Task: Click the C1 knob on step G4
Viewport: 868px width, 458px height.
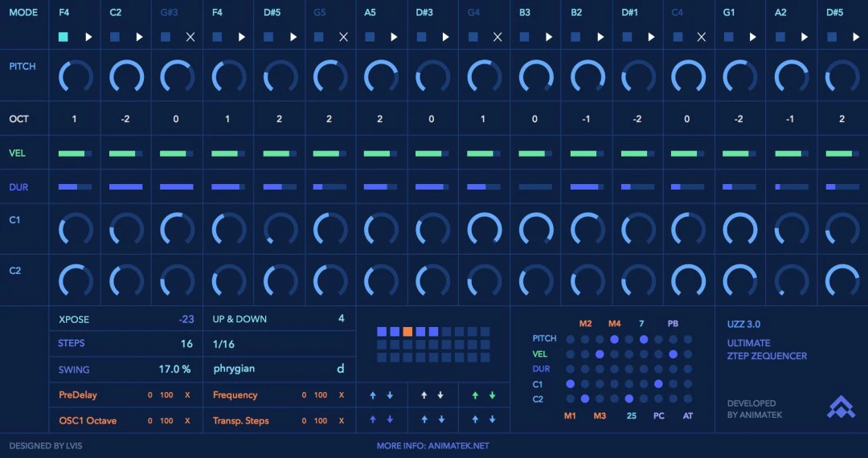Action: (x=485, y=228)
